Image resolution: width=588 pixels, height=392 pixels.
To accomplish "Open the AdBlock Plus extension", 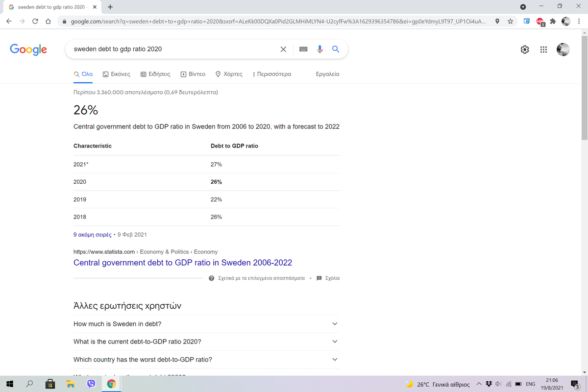I will coord(540,22).
